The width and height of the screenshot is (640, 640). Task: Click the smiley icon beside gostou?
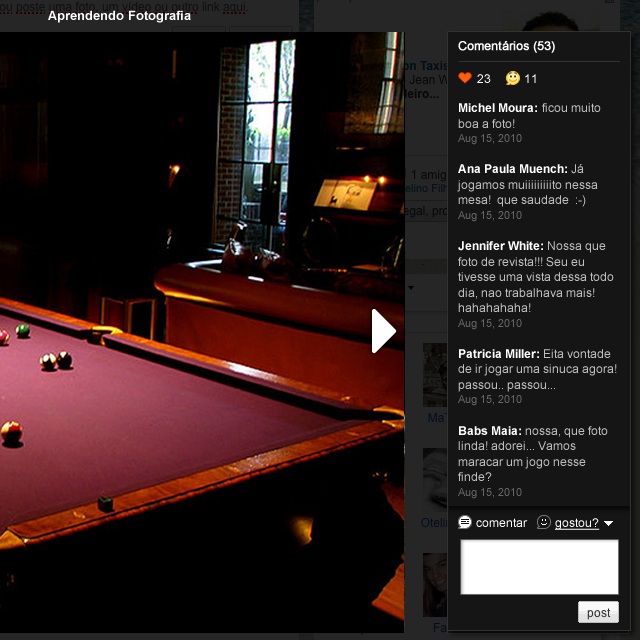[x=544, y=523]
